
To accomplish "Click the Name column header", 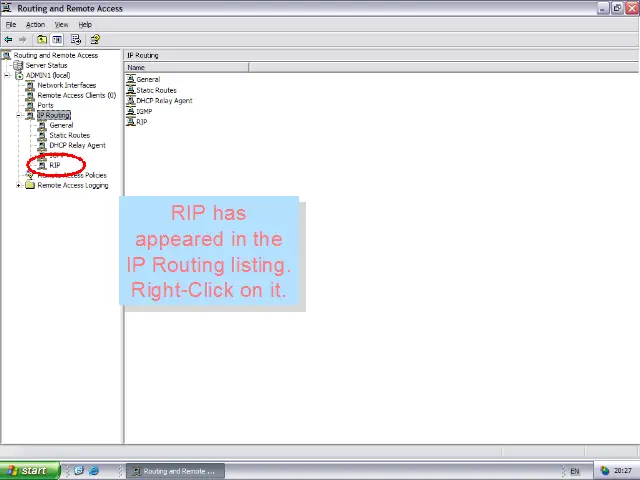I will pos(187,67).
